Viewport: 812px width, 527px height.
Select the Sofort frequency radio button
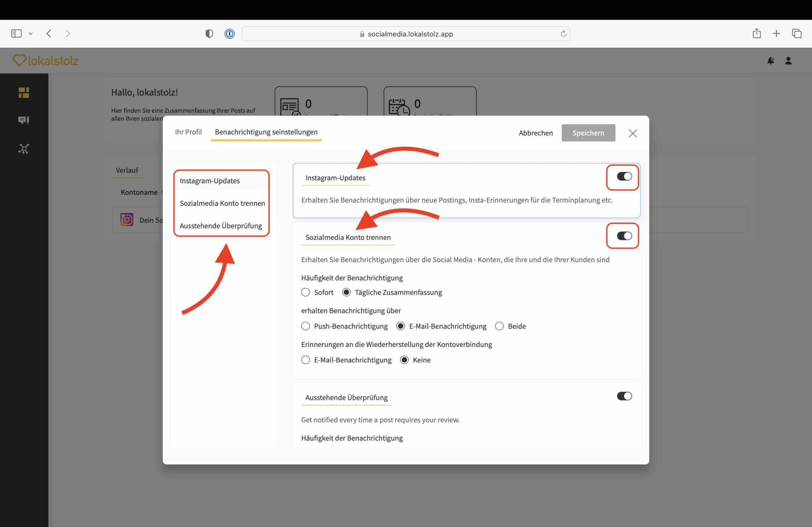click(305, 292)
